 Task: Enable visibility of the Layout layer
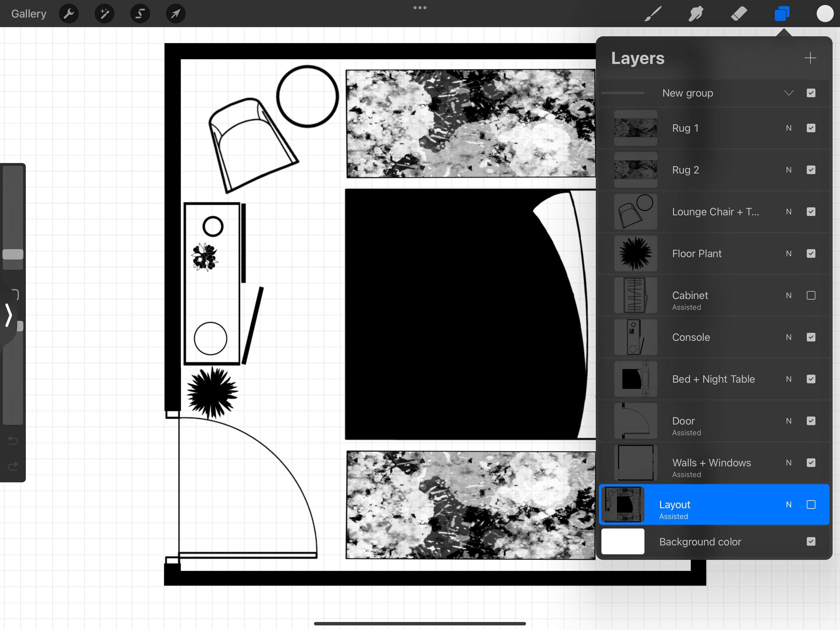[x=811, y=504]
